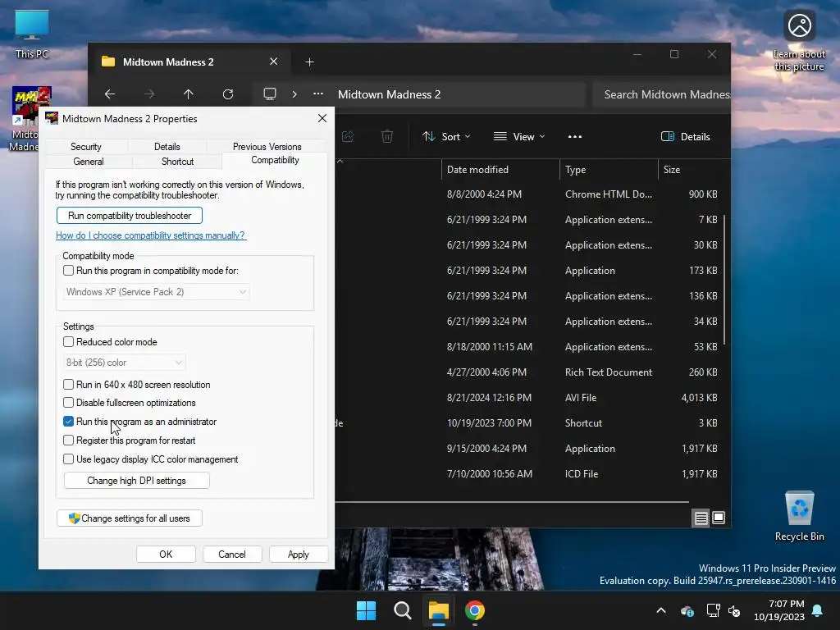Click File Explorer taskbar icon
The height and width of the screenshot is (630, 840).
pyautogui.click(x=438, y=610)
